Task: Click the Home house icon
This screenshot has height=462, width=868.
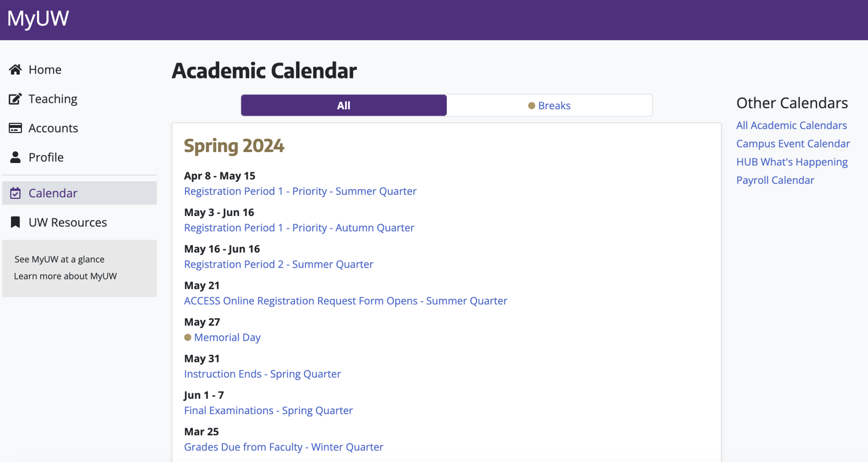Action: tap(15, 69)
